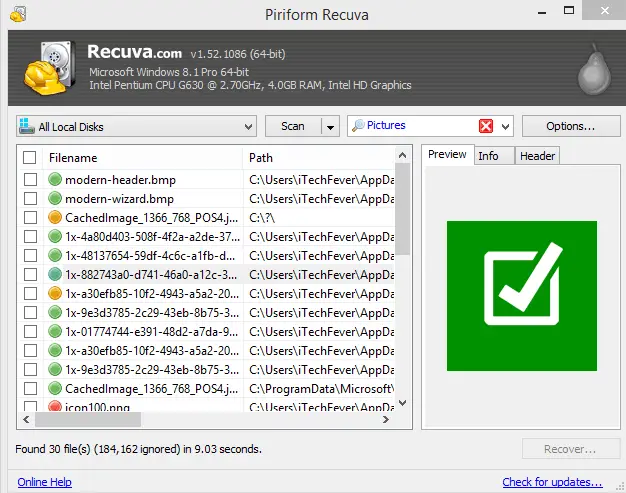Click the All Local Disks drive icon

pos(27,126)
